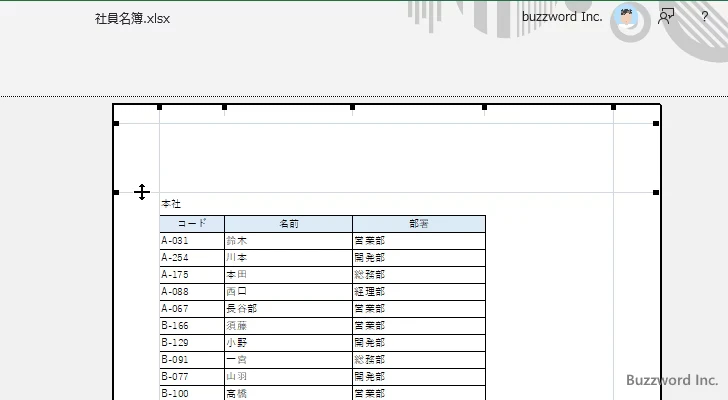Click the name 高橋
This screenshot has height=400, width=728.
click(236, 394)
